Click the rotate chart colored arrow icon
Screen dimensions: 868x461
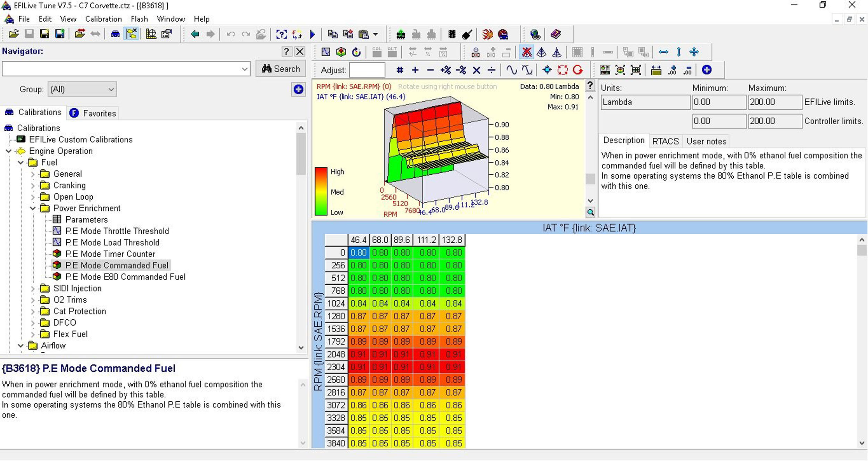pyautogui.click(x=356, y=52)
